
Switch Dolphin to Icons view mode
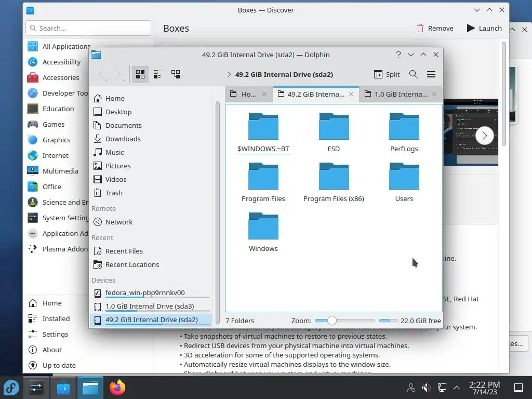coord(140,74)
